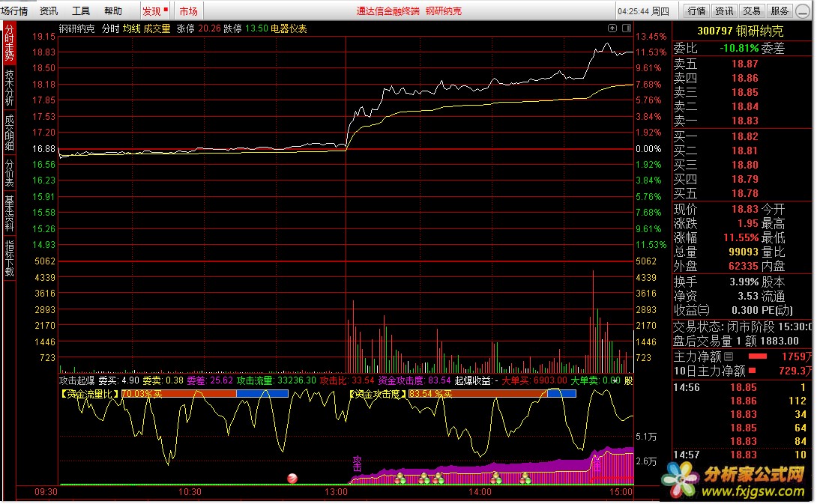
Task: Toggle the side panel layout icon
Action: point(627,28)
